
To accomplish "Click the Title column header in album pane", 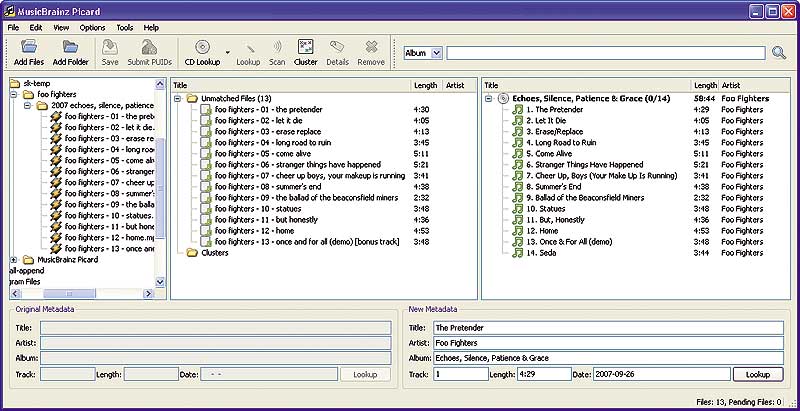I will 587,86.
